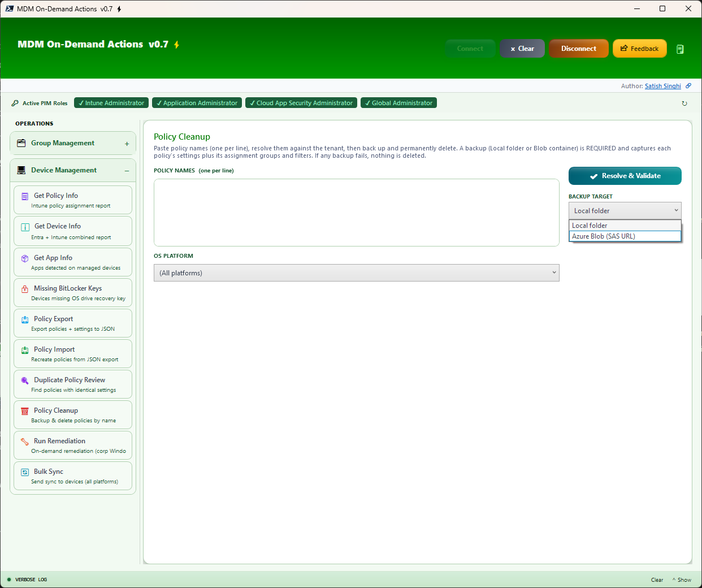The height and width of the screenshot is (588, 702).
Task: Click the 'Apps detected on managed devices' text
Action: click(x=76, y=268)
